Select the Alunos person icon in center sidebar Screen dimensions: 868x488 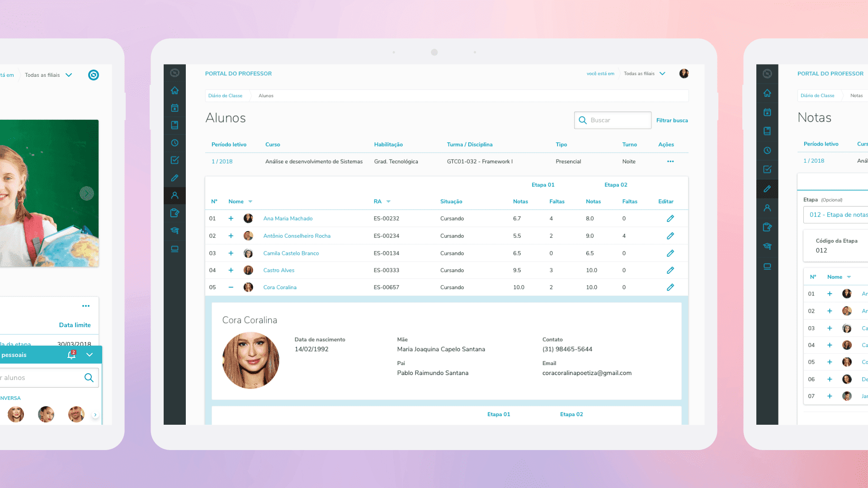click(x=175, y=196)
